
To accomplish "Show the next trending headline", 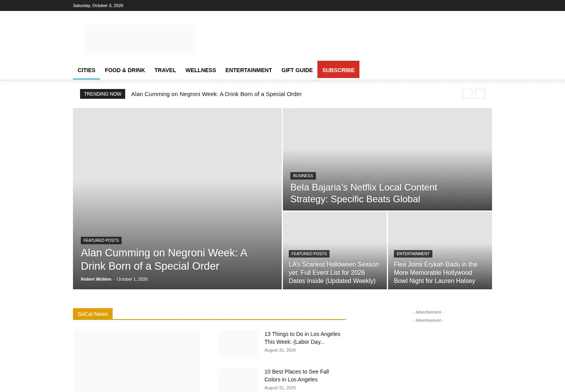I will [x=480, y=94].
